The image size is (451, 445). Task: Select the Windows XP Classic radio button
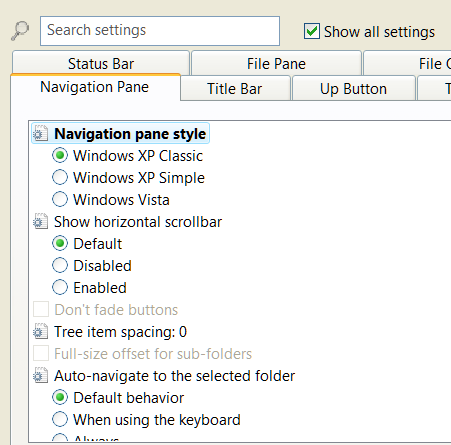tap(60, 155)
